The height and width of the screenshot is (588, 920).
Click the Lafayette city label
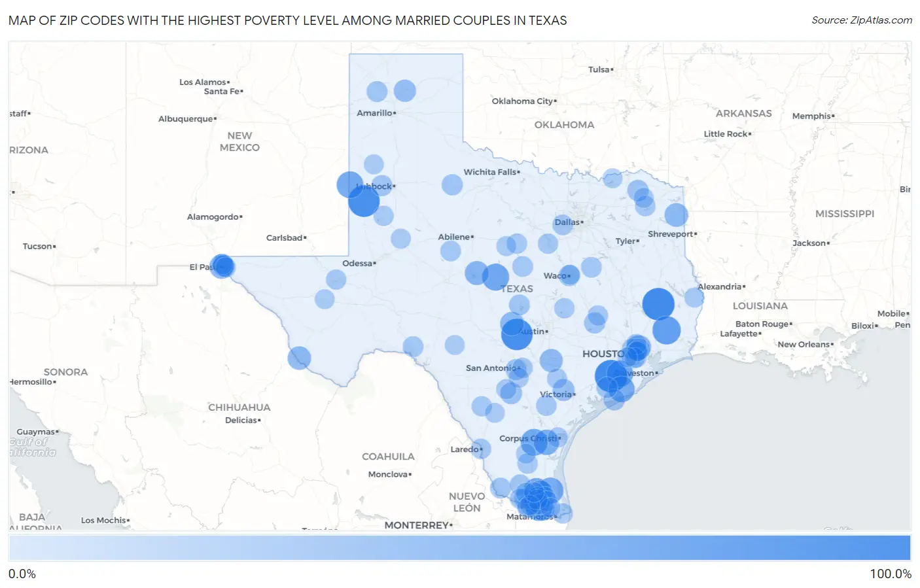[x=739, y=334]
